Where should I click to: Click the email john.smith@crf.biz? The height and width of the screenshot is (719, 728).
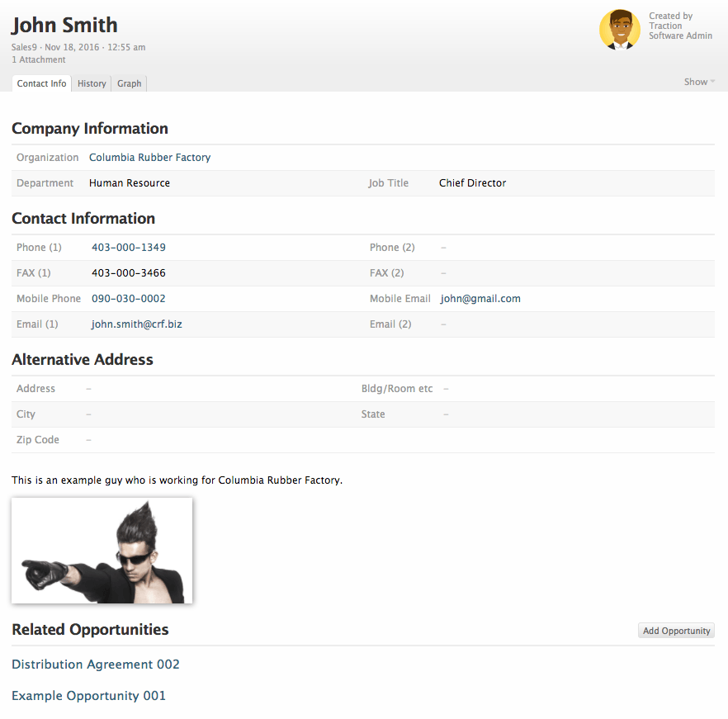(x=136, y=324)
